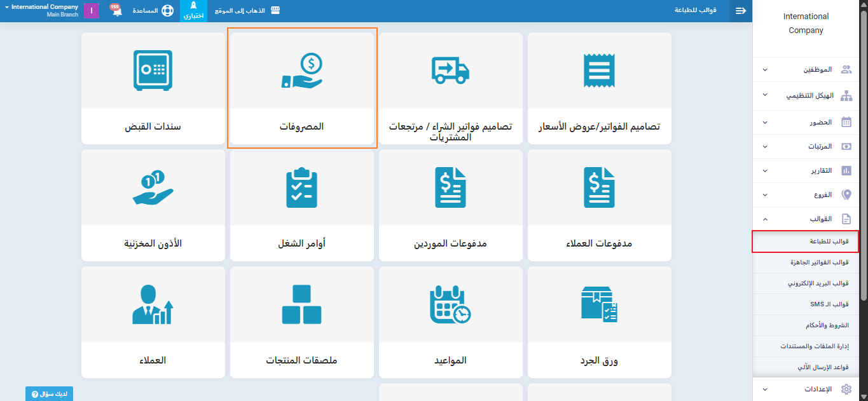This screenshot has width=868, height=401.
Task: Select the invoice/quotation designs receipt icon
Action: pyautogui.click(x=599, y=70)
